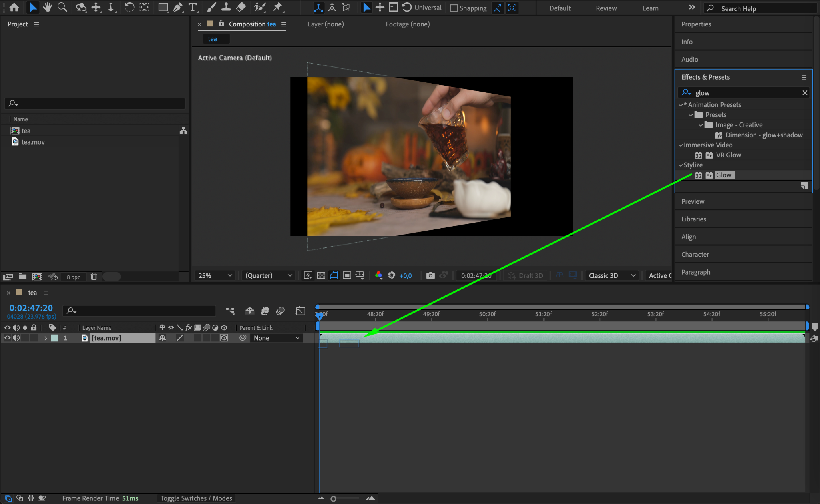Click the tea.mov layer label color swatch
Viewport: 820px width, 504px height.
click(x=55, y=338)
